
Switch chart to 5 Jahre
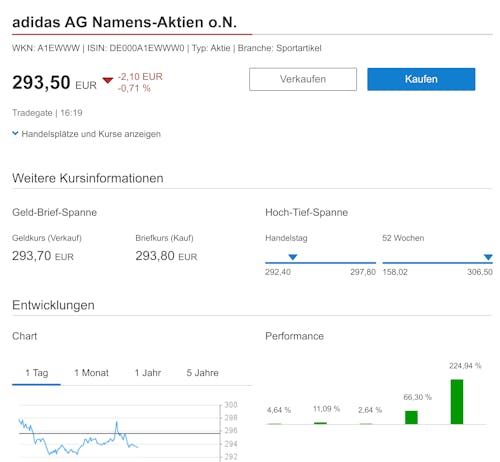(x=202, y=373)
